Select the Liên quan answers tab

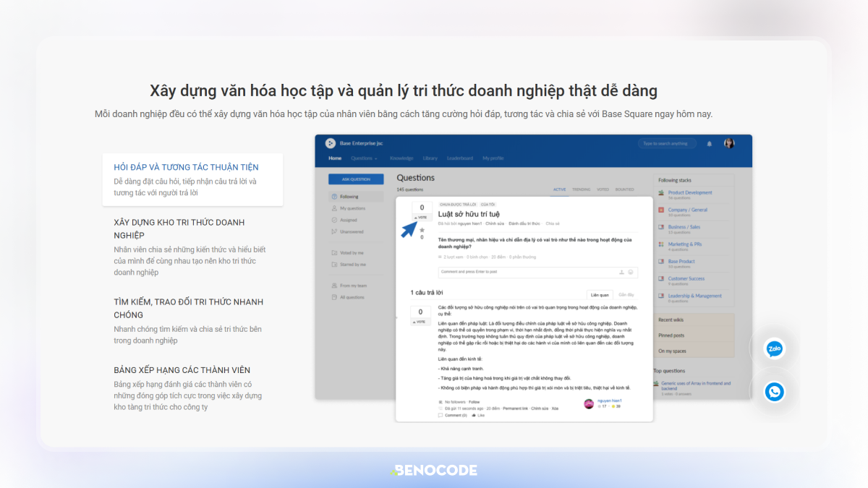click(600, 295)
